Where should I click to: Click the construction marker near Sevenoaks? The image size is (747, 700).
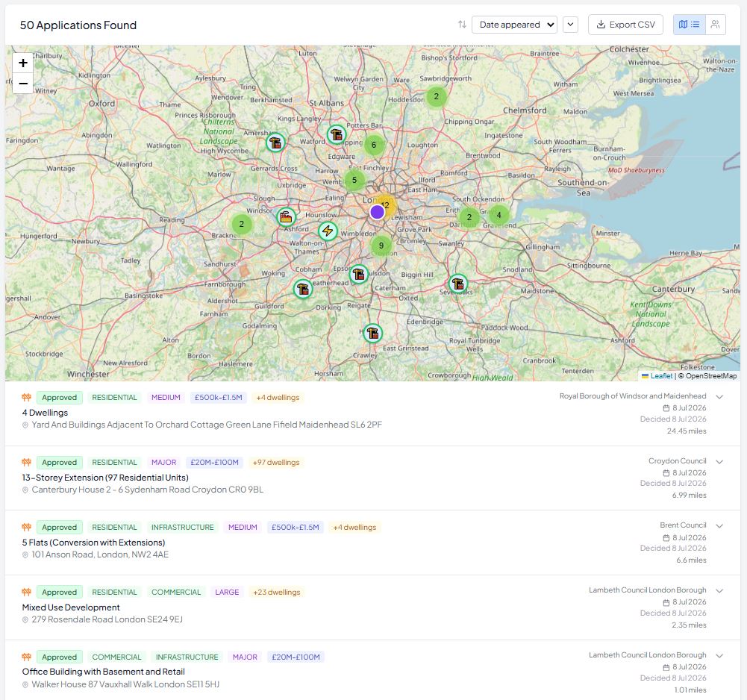pos(457,284)
